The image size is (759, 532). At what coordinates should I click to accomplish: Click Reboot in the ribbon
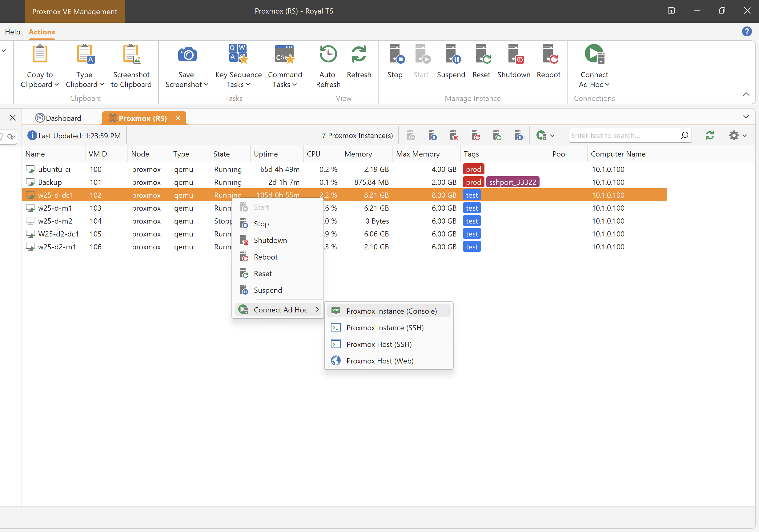click(548, 62)
